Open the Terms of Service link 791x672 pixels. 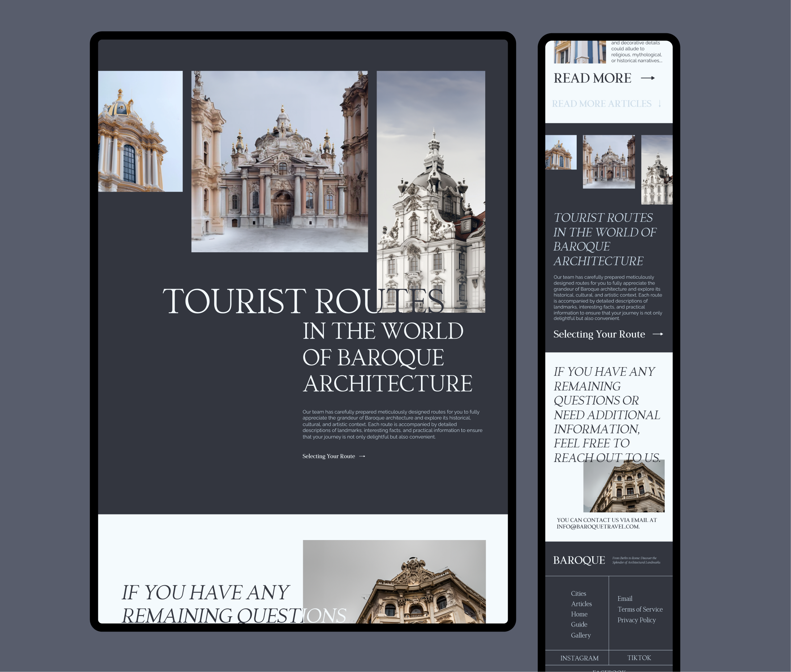640,609
